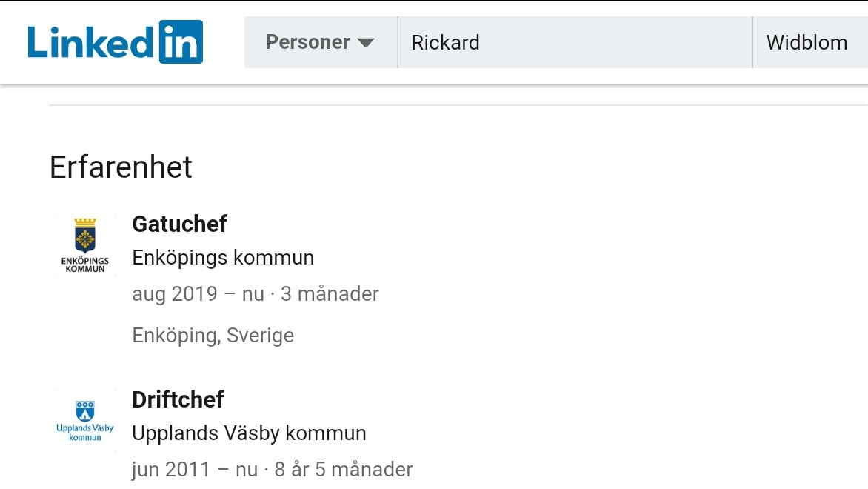Click the "Linked" wordmark text
The height and width of the screenshot is (489, 868).
pyautogui.click(x=90, y=42)
